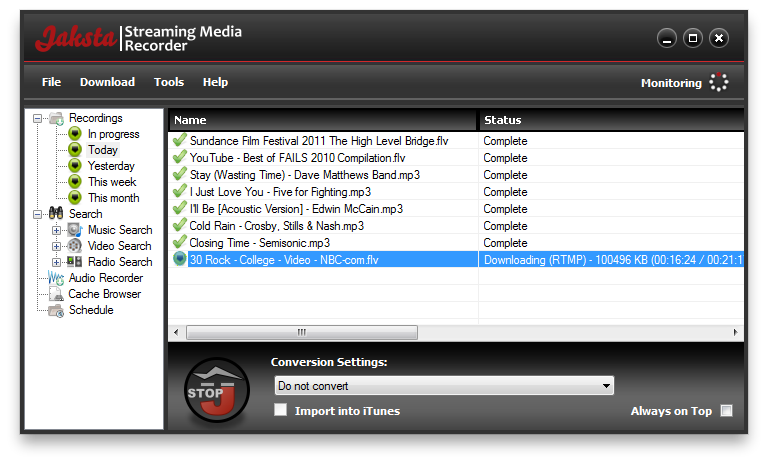Click the Recordings folder icon
The width and height of the screenshot is (768, 464).
click(56, 118)
